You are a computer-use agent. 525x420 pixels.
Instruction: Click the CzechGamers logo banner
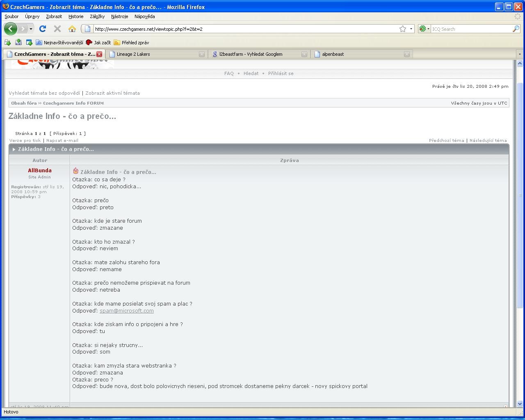(x=63, y=64)
